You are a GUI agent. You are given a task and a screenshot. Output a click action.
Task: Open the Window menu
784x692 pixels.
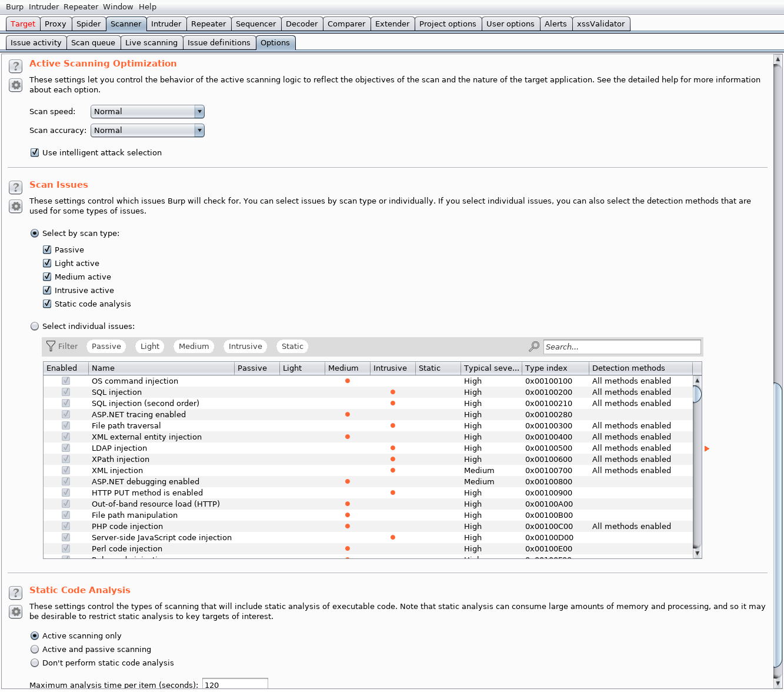[118, 6]
